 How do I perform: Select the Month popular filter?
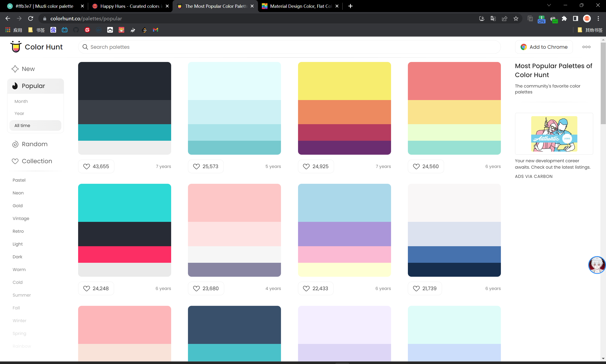21,101
